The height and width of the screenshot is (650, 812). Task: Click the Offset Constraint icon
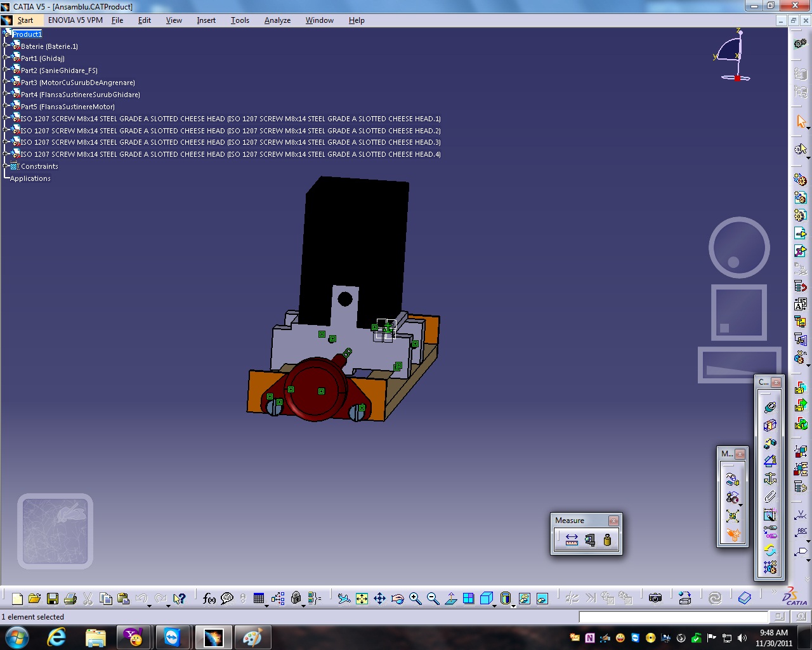(x=769, y=442)
